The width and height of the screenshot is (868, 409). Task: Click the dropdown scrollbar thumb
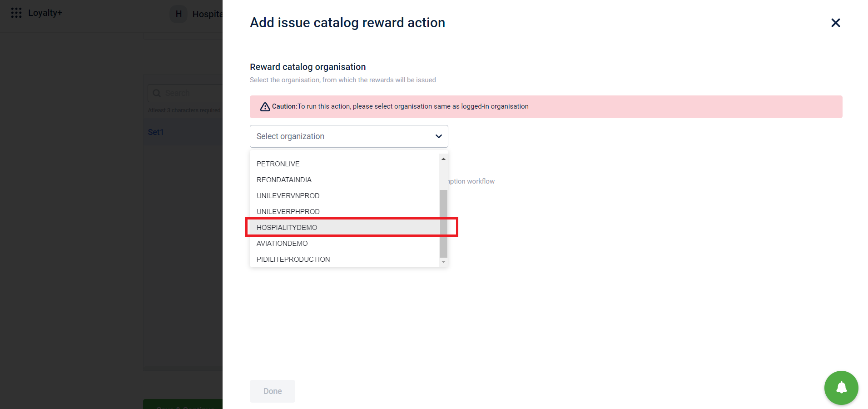click(x=443, y=223)
